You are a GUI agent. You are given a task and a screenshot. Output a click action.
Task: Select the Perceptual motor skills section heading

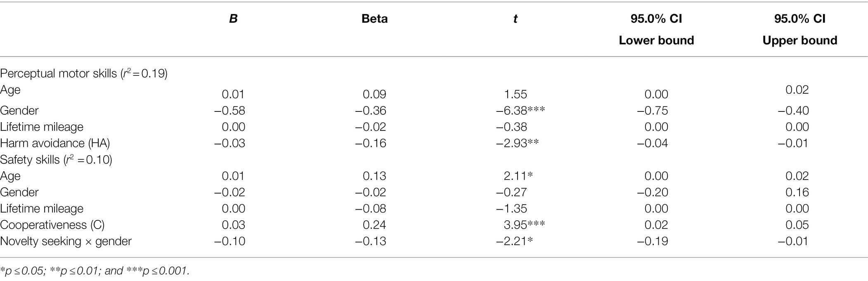84,73
